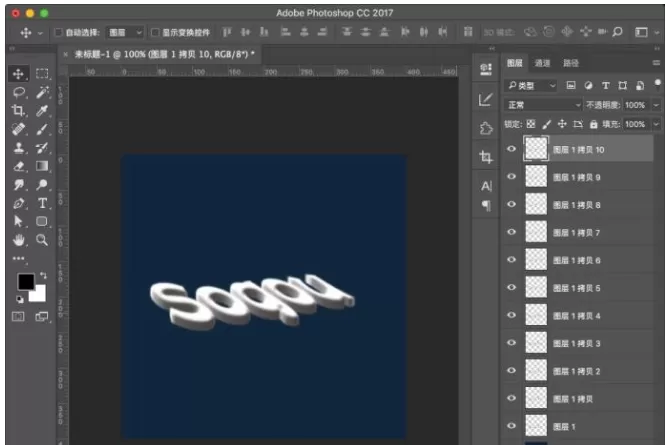The height and width of the screenshot is (445, 666).
Task: Select the Horizontal Type tool
Action: (x=42, y=203)
